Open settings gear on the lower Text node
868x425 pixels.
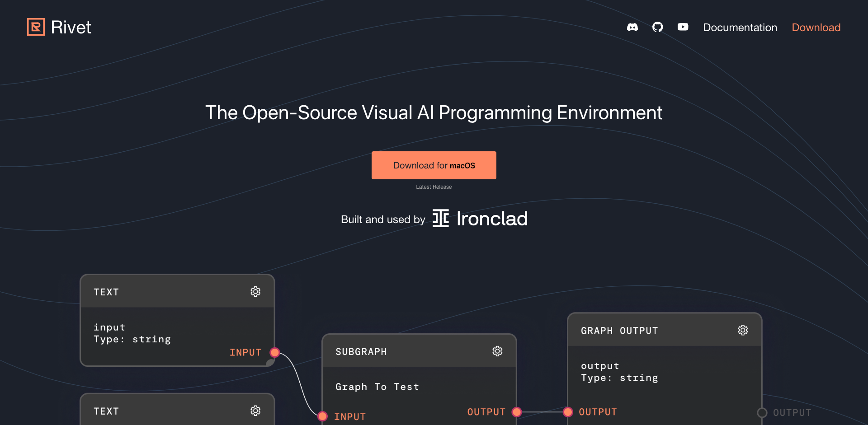pos(255,411)
